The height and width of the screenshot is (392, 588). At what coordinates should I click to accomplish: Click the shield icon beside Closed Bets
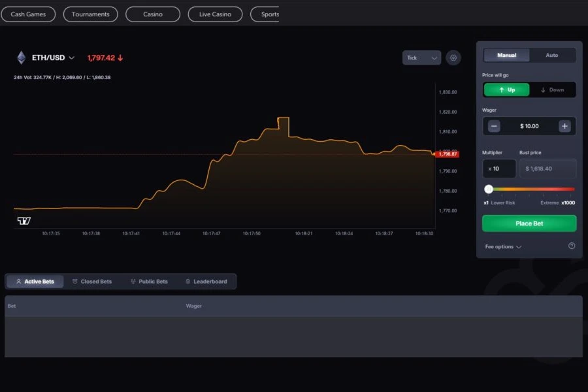(x=74, y=281)
